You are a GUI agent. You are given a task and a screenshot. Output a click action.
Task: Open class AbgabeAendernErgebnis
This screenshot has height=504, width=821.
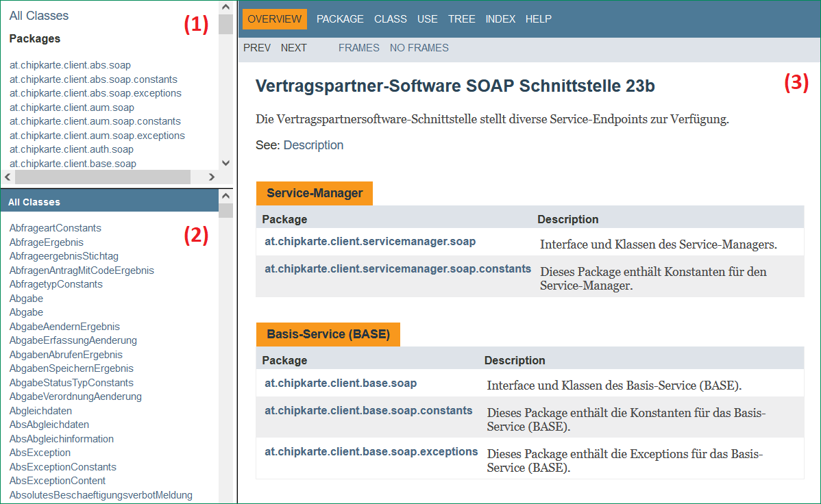(64, 326)
